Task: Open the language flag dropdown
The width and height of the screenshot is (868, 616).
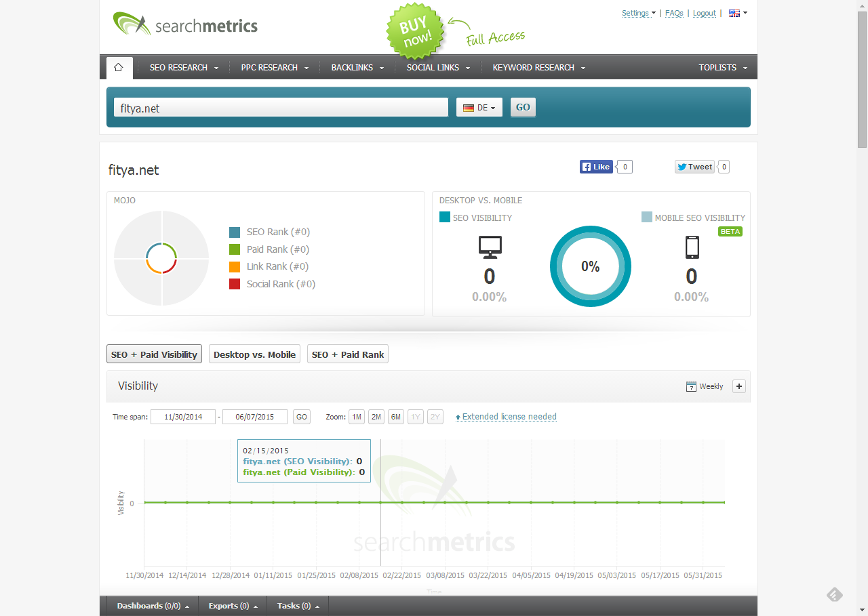Action: 738,13
